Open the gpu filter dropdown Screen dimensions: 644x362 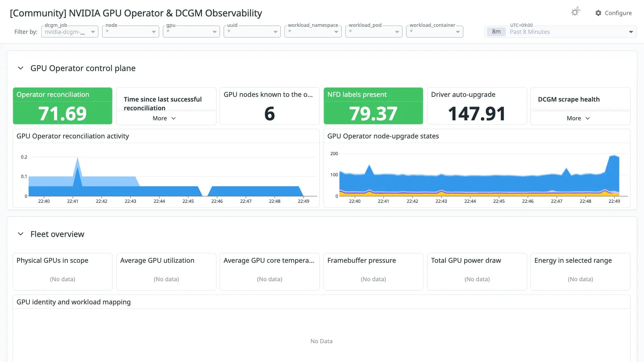click(191, 32)
